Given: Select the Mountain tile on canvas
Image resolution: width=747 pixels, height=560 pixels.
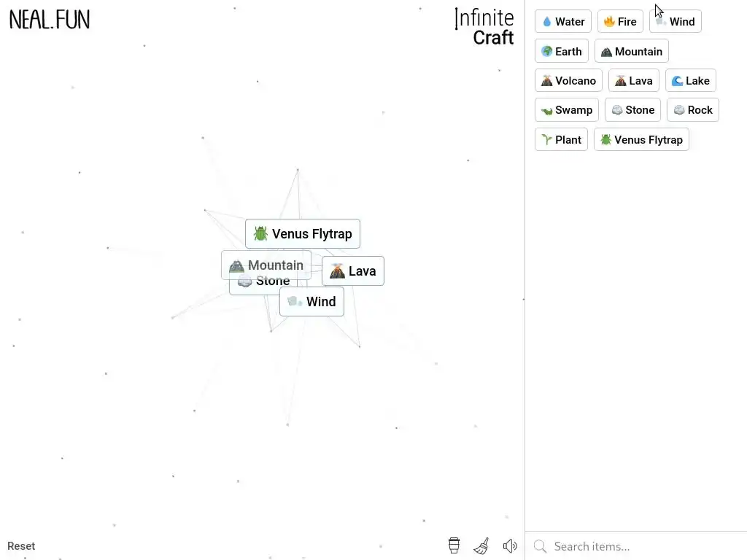Looking at the screenshot, I should pyautogui.click(x=266, y=265).
